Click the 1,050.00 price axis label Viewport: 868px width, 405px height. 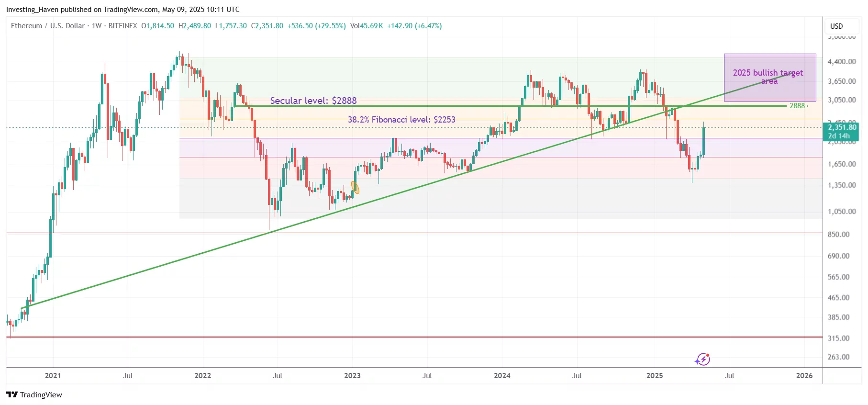tap(842, 212)
